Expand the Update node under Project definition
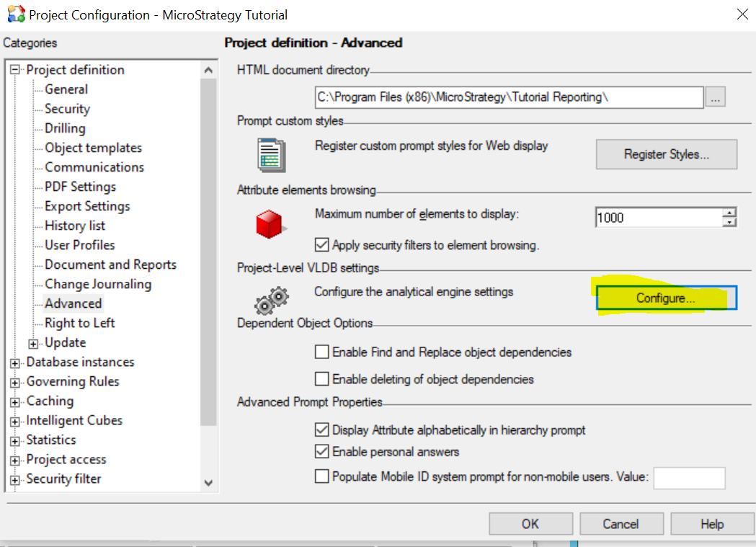The height and width of the screenshot is (547, 756). pos(32,342)
